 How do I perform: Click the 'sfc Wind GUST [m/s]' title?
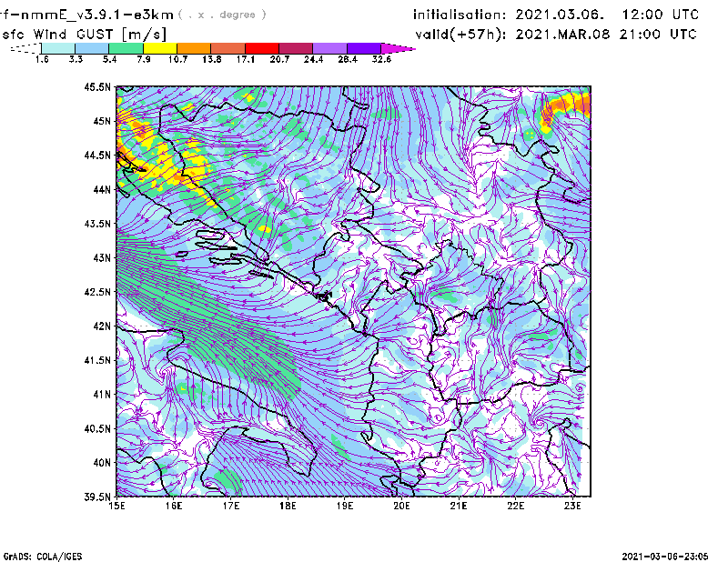coord(84,35)
